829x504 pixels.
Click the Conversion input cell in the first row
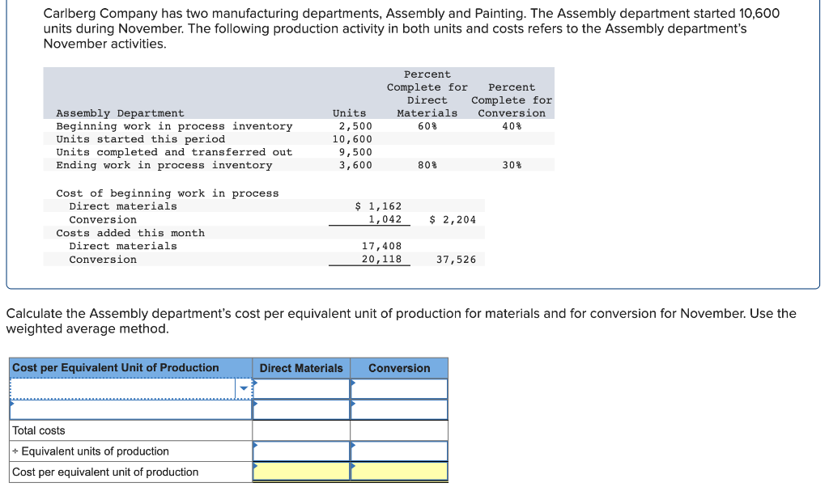[397, 388]
